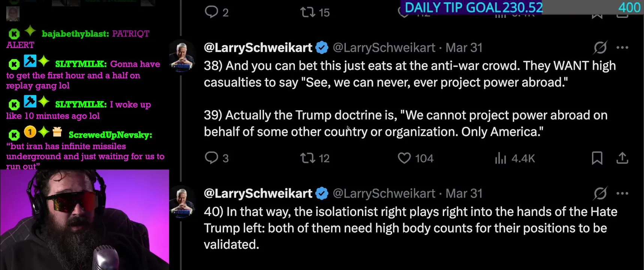
Task: Open the Mar 31 timestamp on tweet 40
Action: coord(464,193)
